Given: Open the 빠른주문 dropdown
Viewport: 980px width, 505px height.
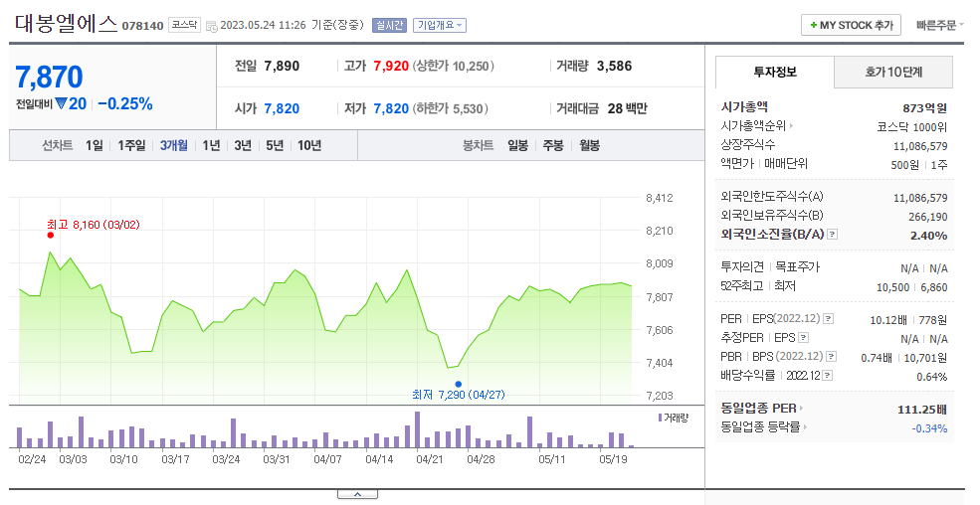Looking at the screenshot, I should [940, 26].
